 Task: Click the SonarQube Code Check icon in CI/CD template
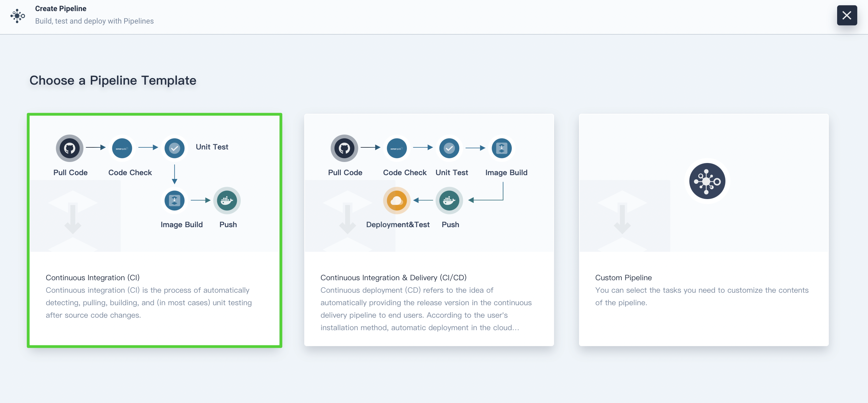(x=397, y=148)
